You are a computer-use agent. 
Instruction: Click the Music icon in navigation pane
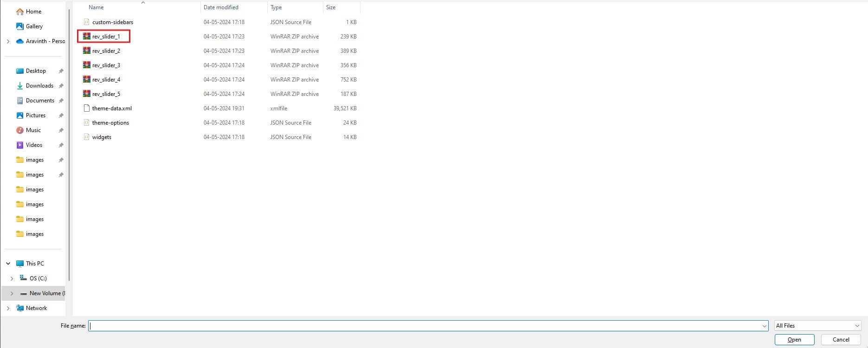(x=20, y=130)
